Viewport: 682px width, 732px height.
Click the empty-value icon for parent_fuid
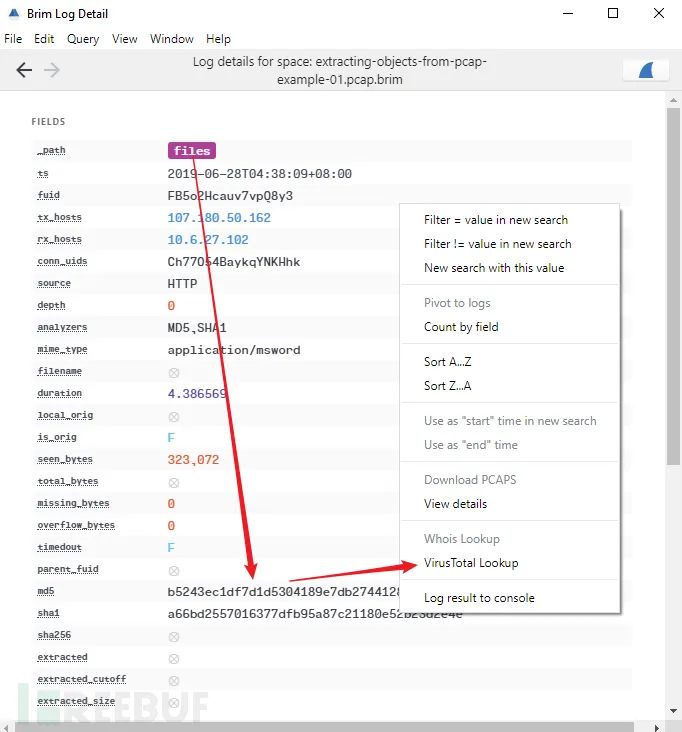point(174,570)
